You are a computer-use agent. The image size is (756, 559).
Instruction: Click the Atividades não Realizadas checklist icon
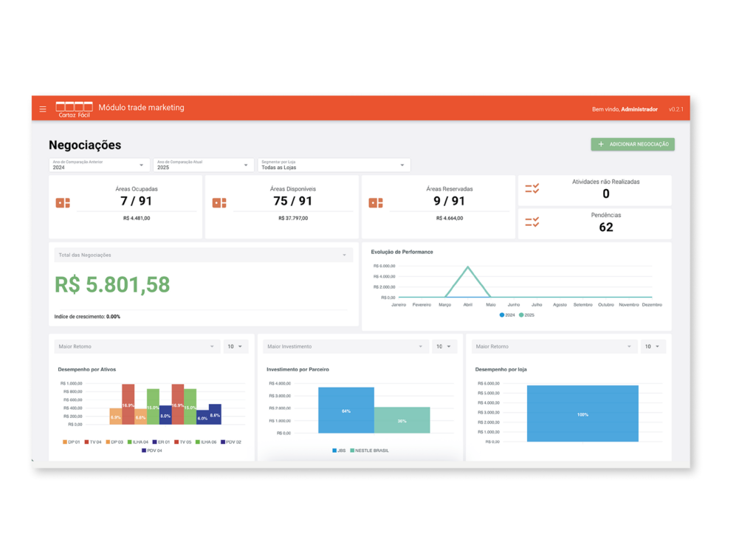(x=532, y=189)
